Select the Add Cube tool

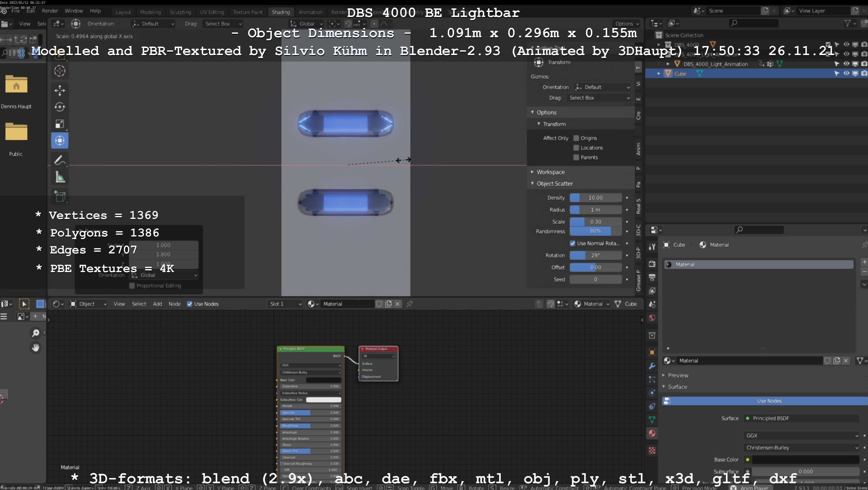tap(60, 197)
